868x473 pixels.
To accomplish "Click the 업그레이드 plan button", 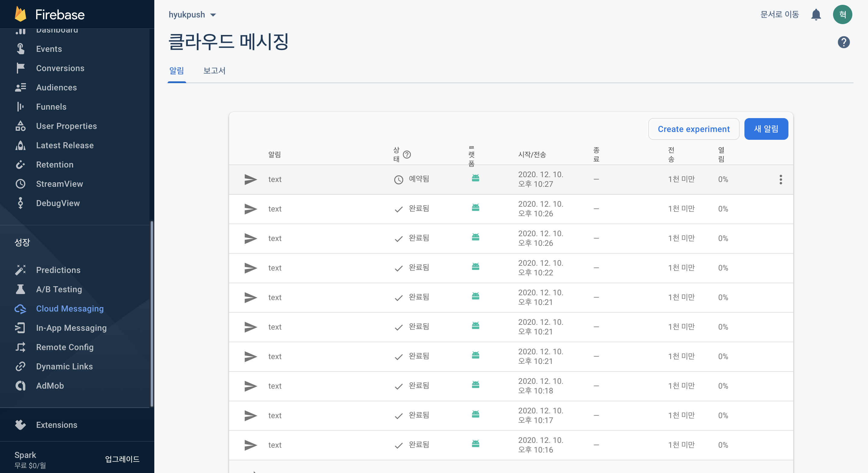I will [122, 459].
